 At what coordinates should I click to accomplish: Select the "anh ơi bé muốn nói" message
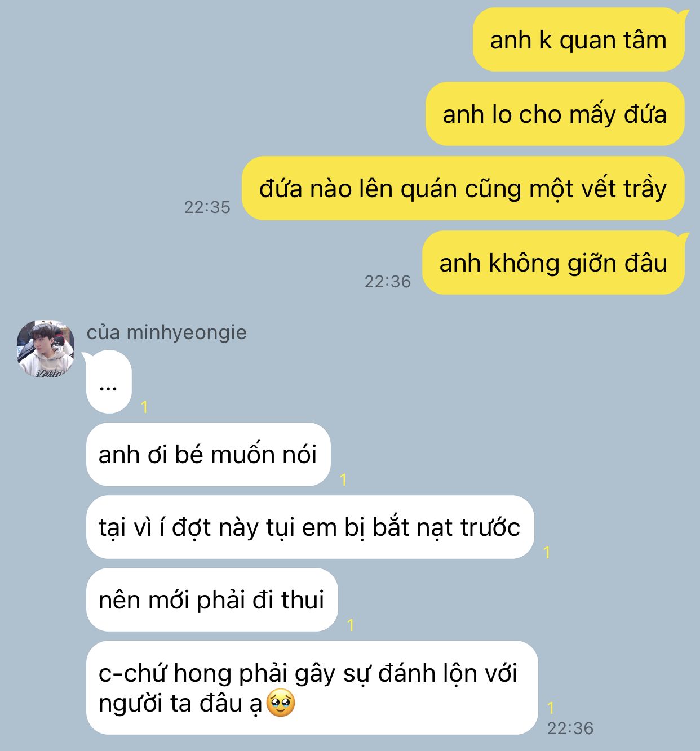click(x=208, y=455)
